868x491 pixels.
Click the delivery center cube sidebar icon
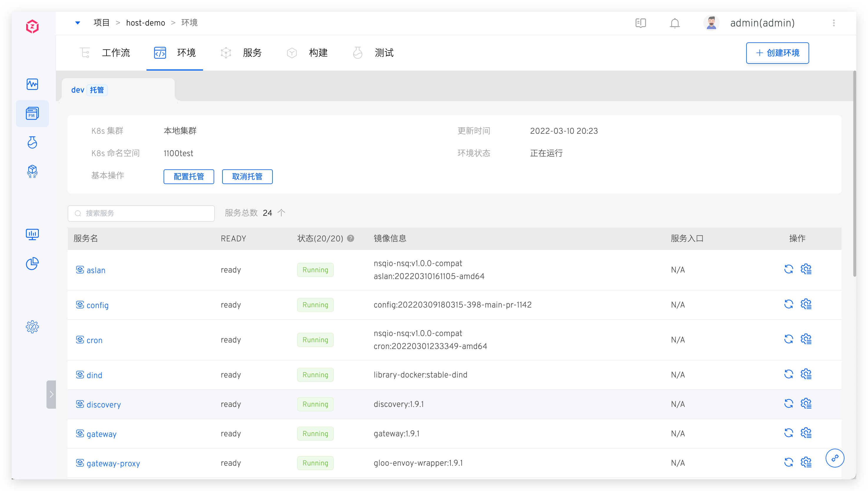32,171
